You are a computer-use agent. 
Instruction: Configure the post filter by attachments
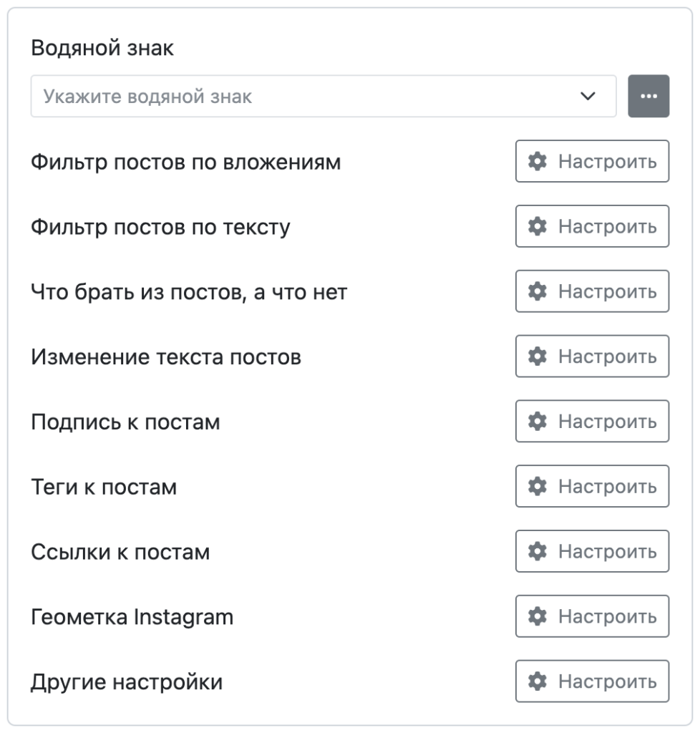coord(593,162)
